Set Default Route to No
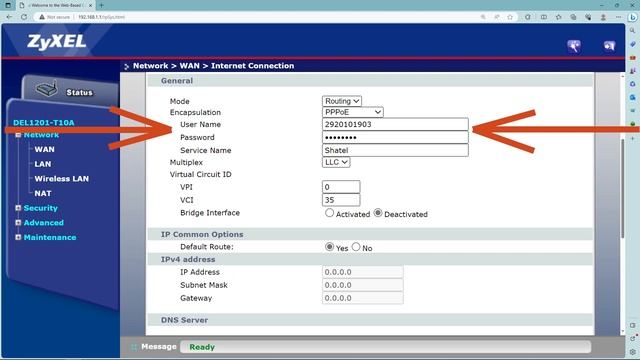 click(356, 247)
